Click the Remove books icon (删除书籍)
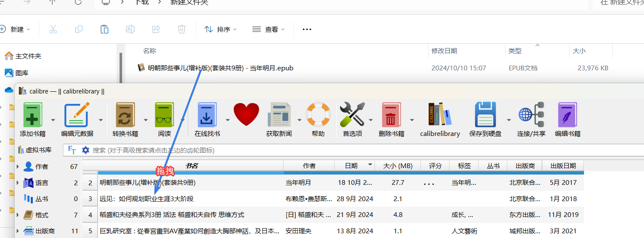Viewport: 644px width, 238px height. pyautogui.click(x=391, y=114)
